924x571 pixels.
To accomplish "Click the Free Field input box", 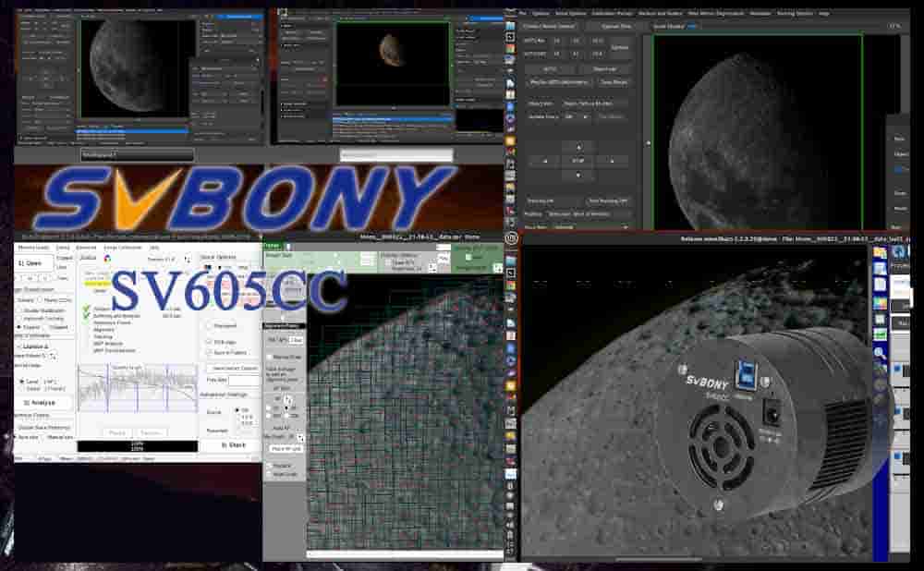I will [x=244, y=380].
